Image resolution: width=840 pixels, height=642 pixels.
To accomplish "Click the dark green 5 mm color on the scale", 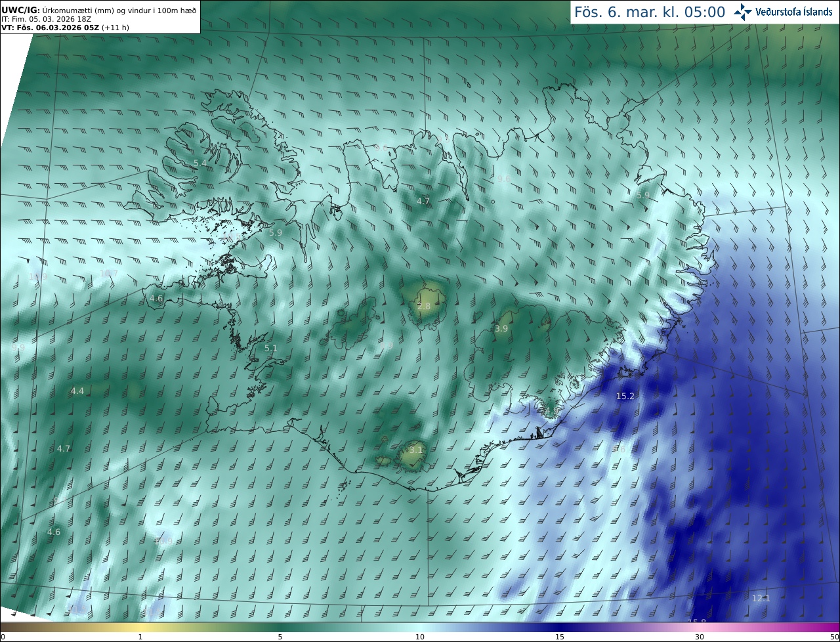I will point(280,628).
